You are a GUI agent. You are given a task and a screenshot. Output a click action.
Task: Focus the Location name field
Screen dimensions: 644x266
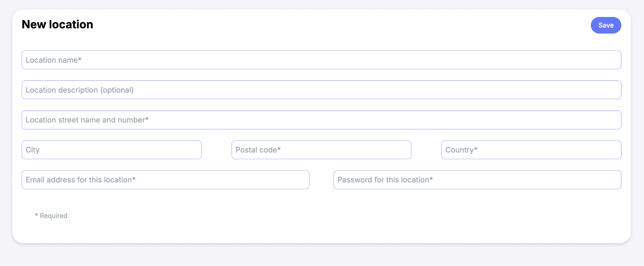point(321,60)
